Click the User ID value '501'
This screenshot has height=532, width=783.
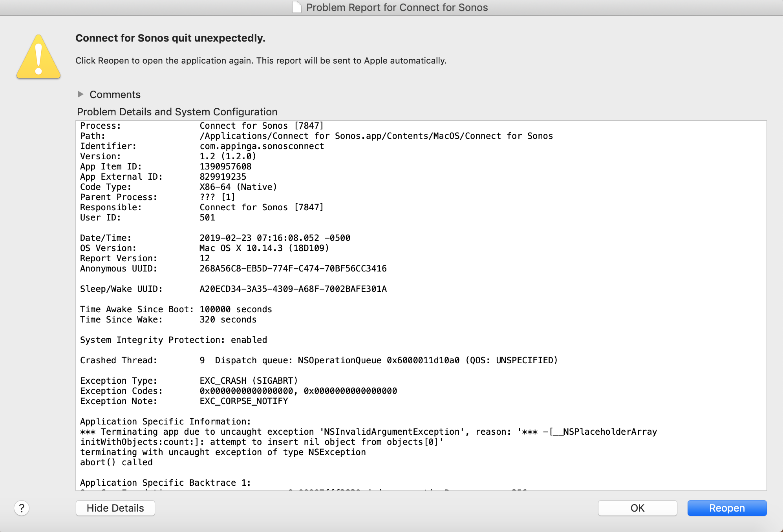(207, 217)
